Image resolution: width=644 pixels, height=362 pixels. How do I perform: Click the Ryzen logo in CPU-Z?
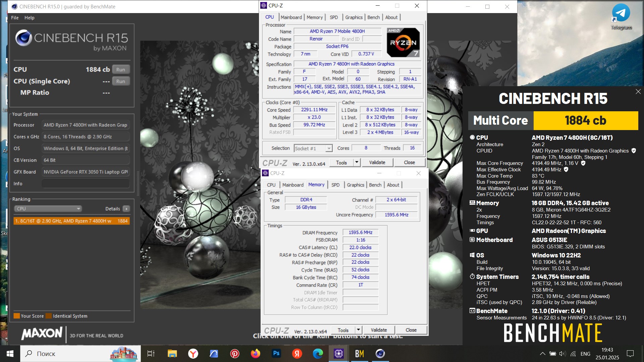[x=403, y=43]
